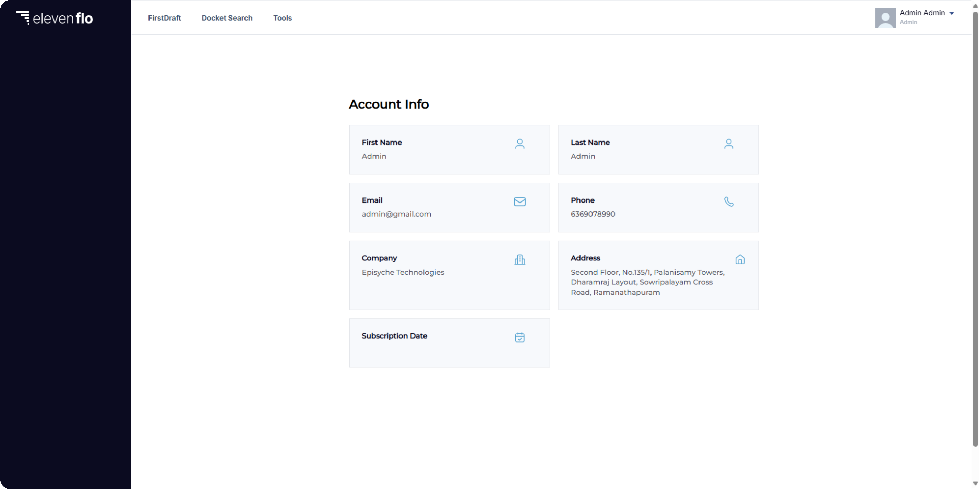
Task: Click the person icon in First Name card
Action: pos(520,144)
